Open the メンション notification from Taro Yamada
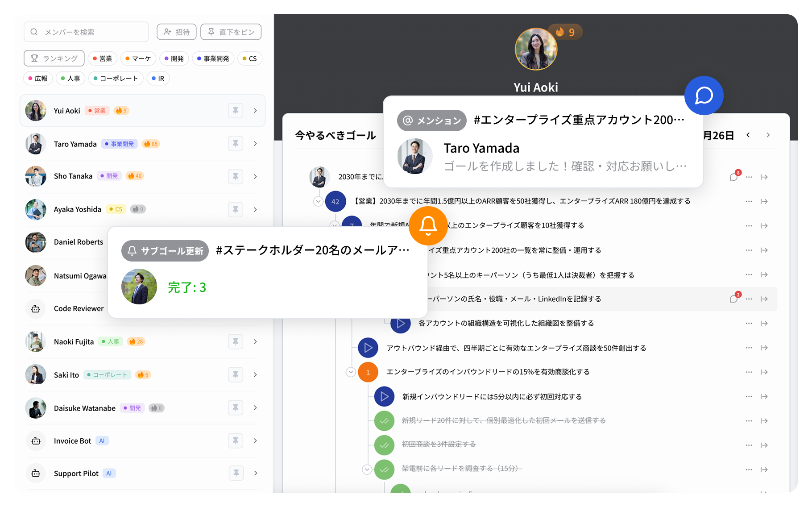This screenshot has width=812, height=507. (x=543, y=142)
